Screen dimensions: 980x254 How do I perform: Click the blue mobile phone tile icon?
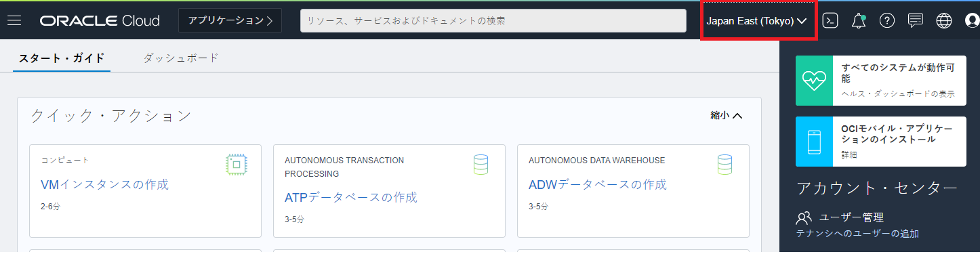point(814,142)
